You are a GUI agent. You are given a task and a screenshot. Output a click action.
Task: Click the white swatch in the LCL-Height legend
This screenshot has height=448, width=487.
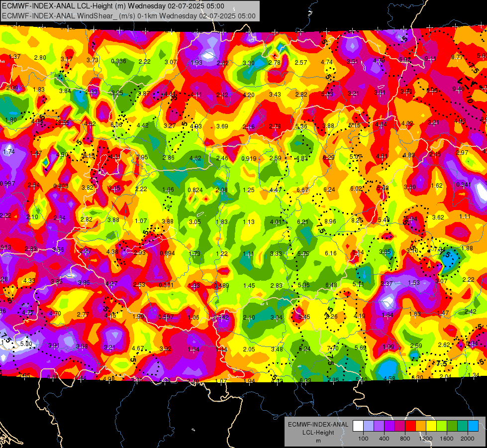coord(358,426)
